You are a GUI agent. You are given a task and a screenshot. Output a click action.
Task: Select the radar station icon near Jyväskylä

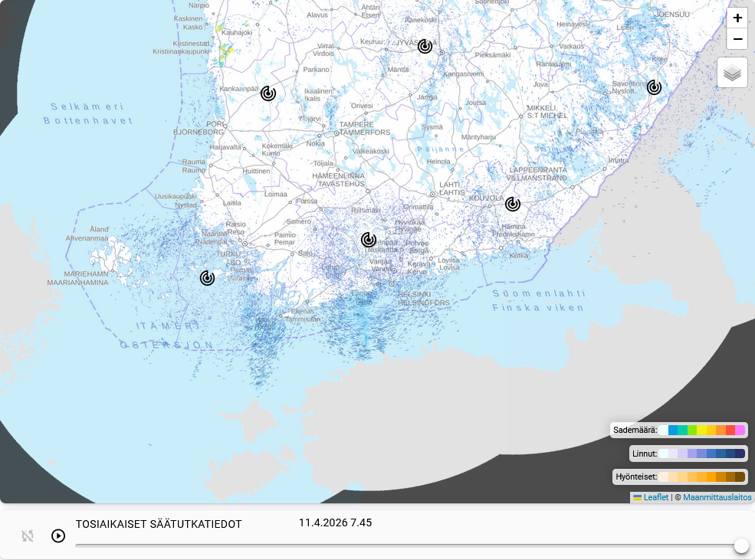425,47
